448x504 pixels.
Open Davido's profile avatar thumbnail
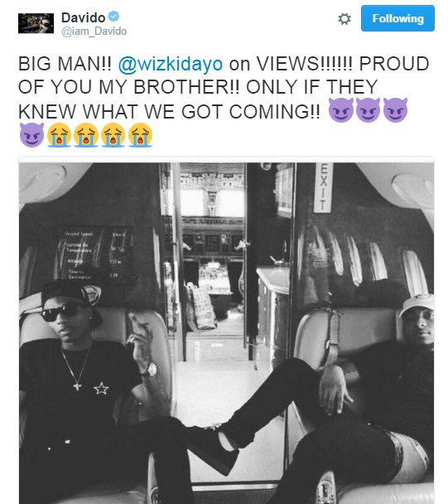click(36, 23)
